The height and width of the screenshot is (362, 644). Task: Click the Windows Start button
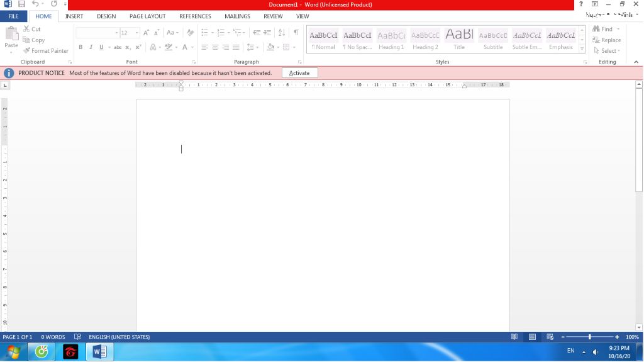tap(13, 352)
